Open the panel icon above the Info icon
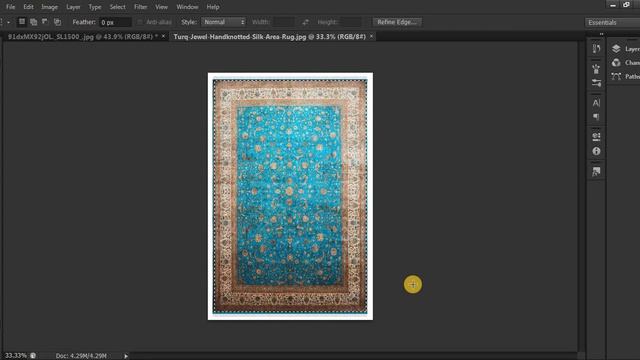 tap(596, 136)
